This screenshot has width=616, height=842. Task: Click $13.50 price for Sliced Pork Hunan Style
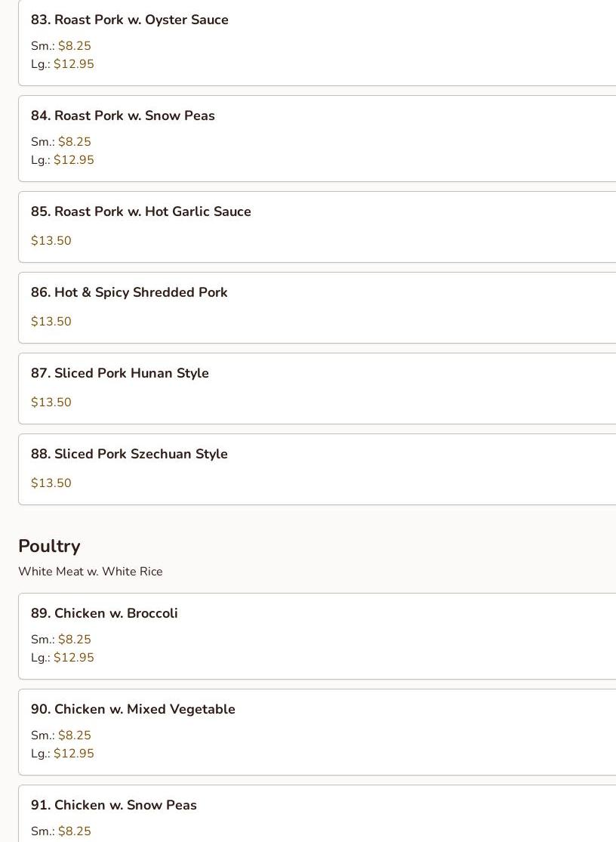(51, 402)
